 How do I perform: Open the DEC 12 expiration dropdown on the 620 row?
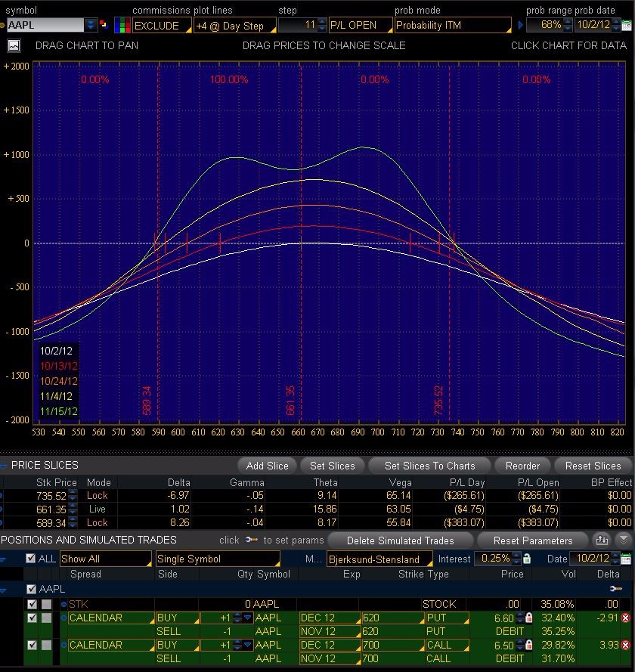(x=329, y=618)
